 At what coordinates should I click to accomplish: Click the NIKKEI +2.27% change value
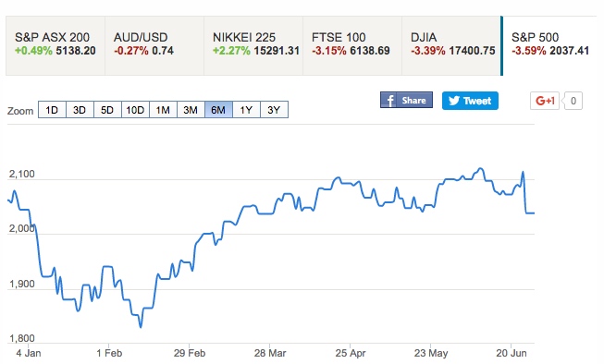pyautogui.click(x=231, y=51)
